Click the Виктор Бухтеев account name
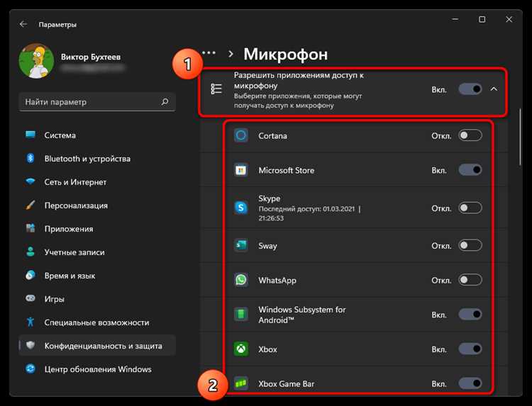Image resolution: width=532 pixels, height=406 pixels. click(91, 57)
